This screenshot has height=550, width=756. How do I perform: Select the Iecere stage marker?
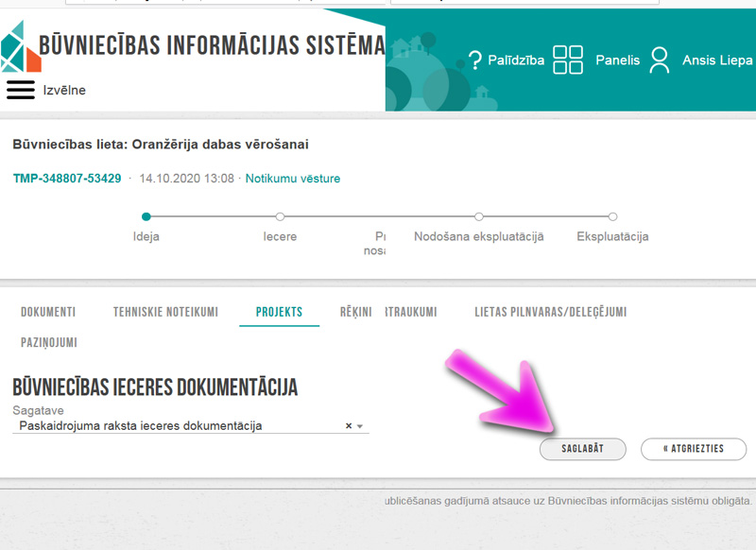coord(280,216)
